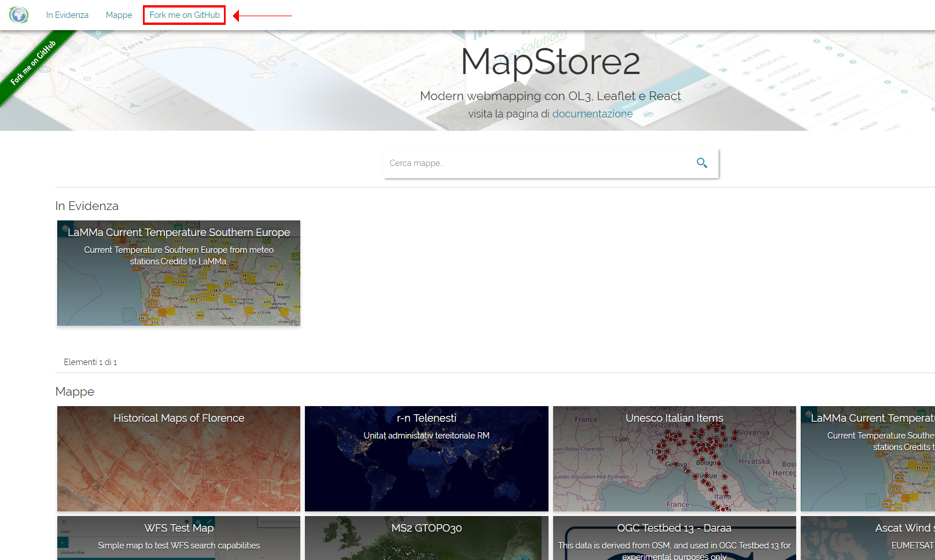Click the search magnifier icon
935x560 pixels.
702,163
